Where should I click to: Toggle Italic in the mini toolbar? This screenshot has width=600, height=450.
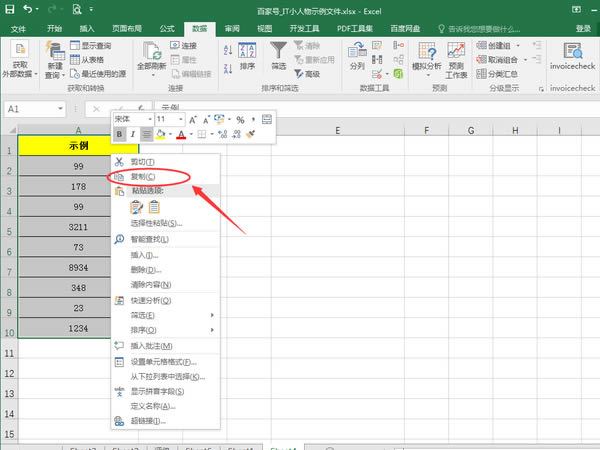click(x=133, y=134)
